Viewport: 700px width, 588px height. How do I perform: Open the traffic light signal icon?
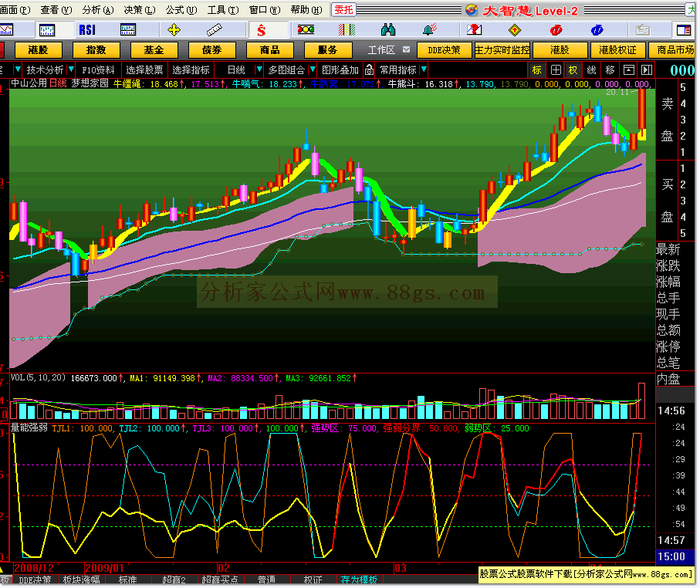point(306,29)
